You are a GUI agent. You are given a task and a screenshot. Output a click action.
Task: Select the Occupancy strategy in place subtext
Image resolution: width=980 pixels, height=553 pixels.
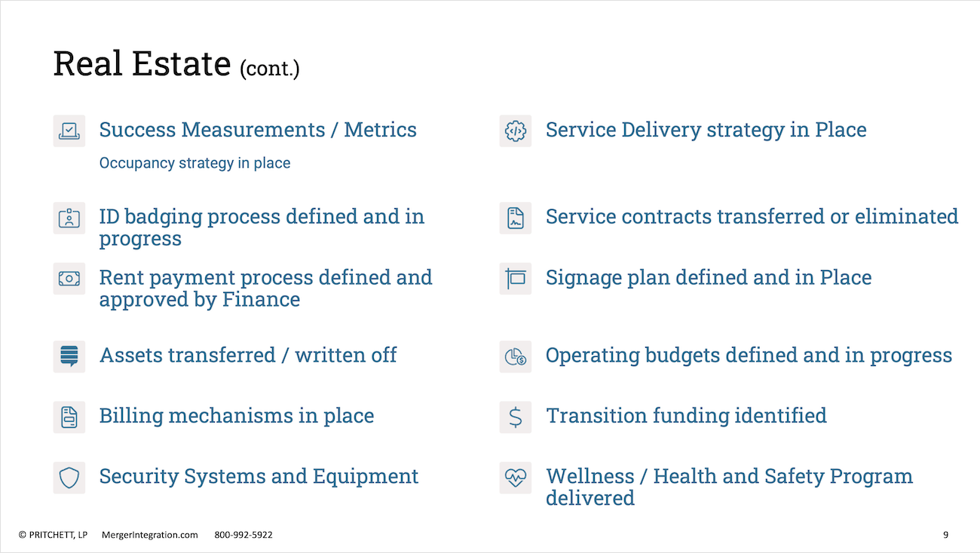pos(194,163)
